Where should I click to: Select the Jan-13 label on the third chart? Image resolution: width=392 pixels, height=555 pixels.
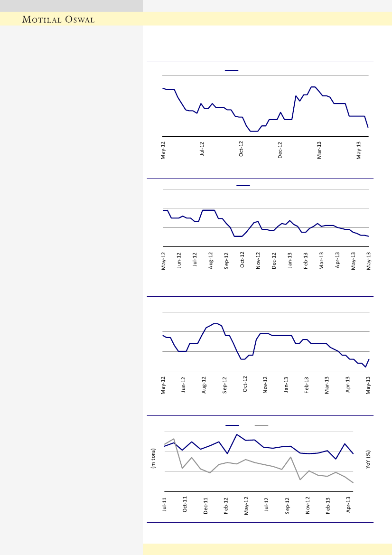286,385
